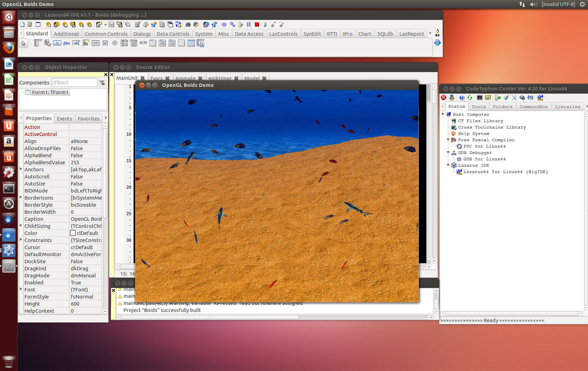Image resolution: width=588 pixels, height=371 pixels.
Task: Pause the debugged program
Action: [249, 24]
